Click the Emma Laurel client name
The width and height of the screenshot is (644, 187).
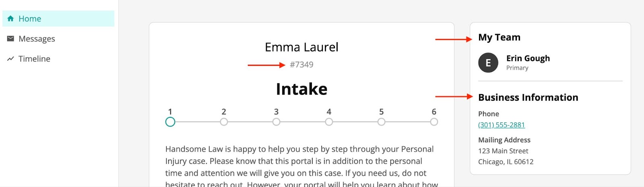pyautogui.click(x=301, y=47)
